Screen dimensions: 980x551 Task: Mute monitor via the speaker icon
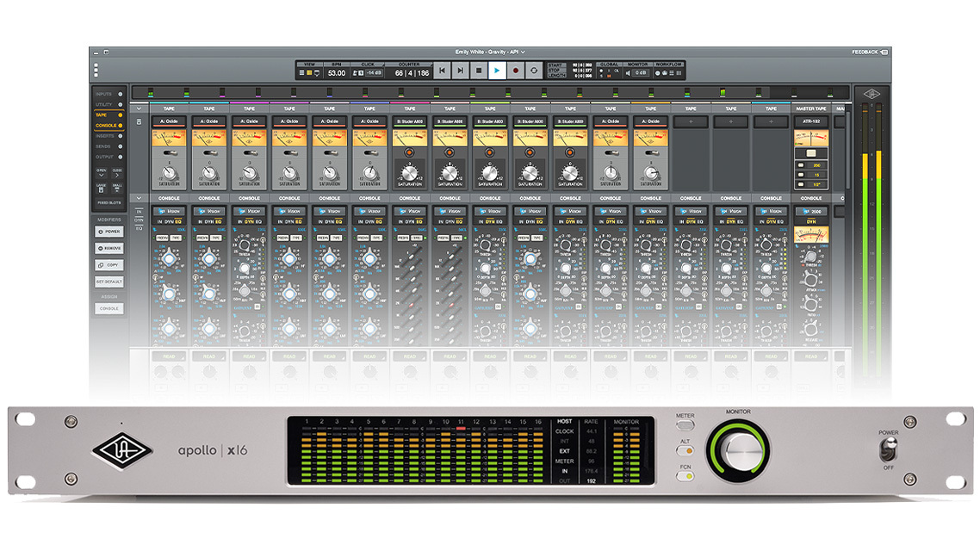click(629, 73)
